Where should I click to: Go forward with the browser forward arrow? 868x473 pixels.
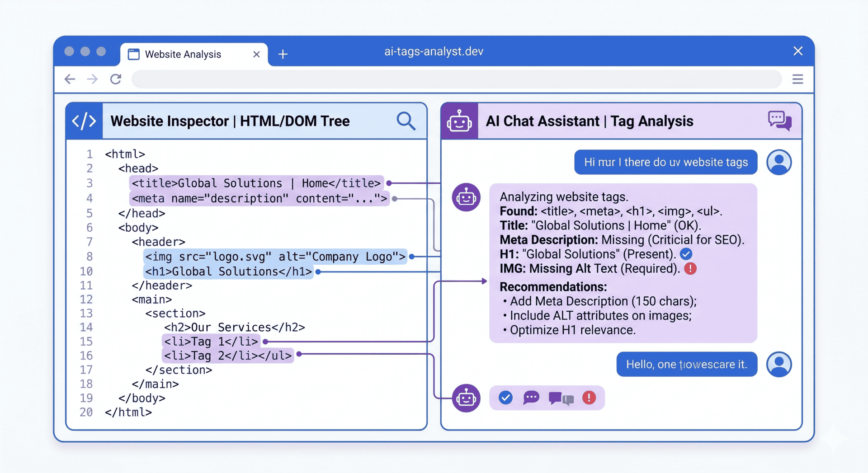click(92, 80)
